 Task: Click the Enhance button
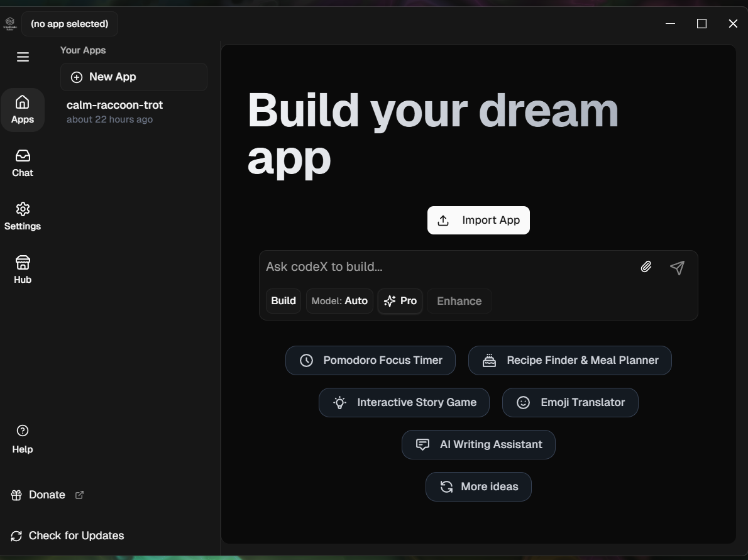click(459, 301)
